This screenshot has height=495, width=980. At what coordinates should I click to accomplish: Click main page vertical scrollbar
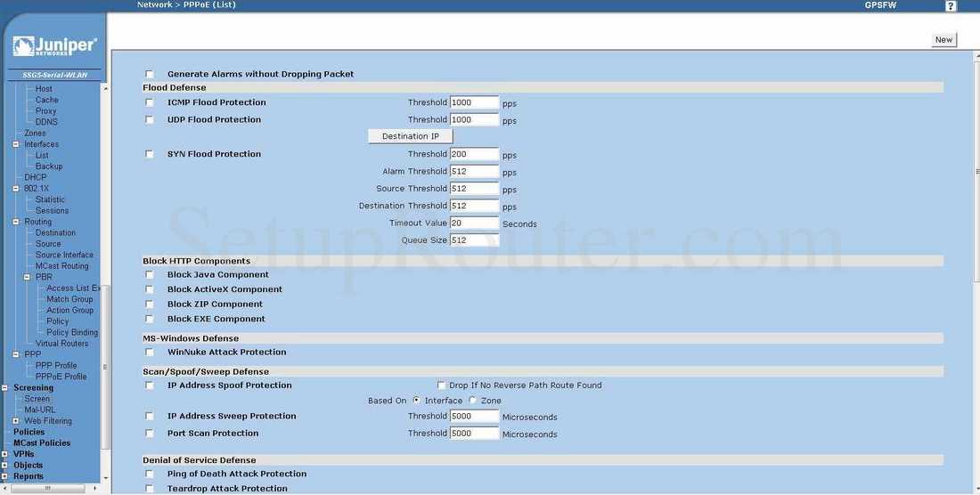tap(976, 172)
